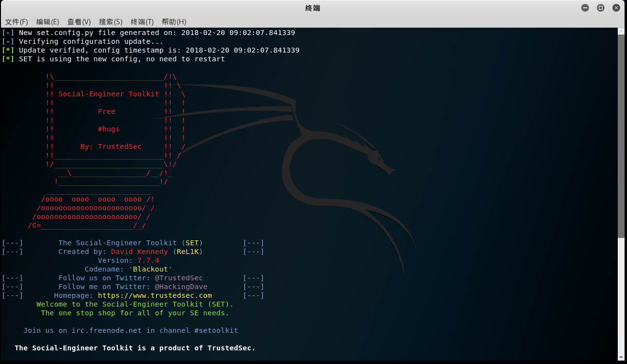Click the 'New set.config.py file generated' line
The width and height of the screenshot is (627, 364).
coord(149,33)
